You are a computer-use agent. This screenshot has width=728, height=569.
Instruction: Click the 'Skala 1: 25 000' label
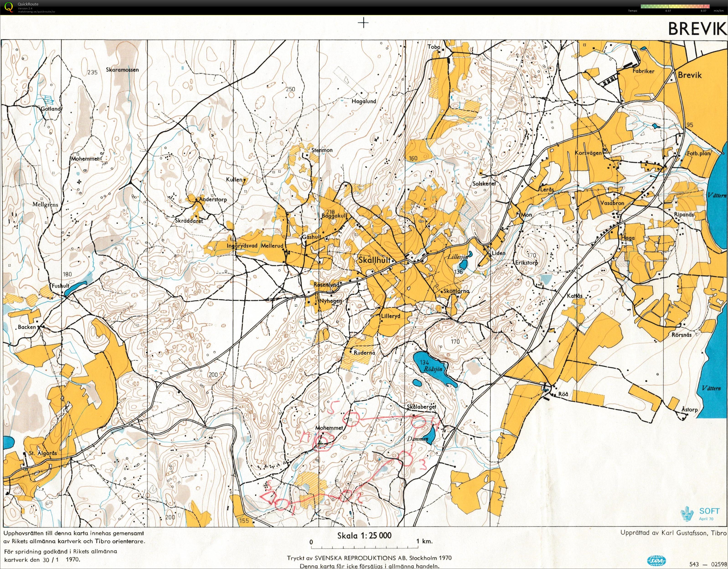[364, 536]
